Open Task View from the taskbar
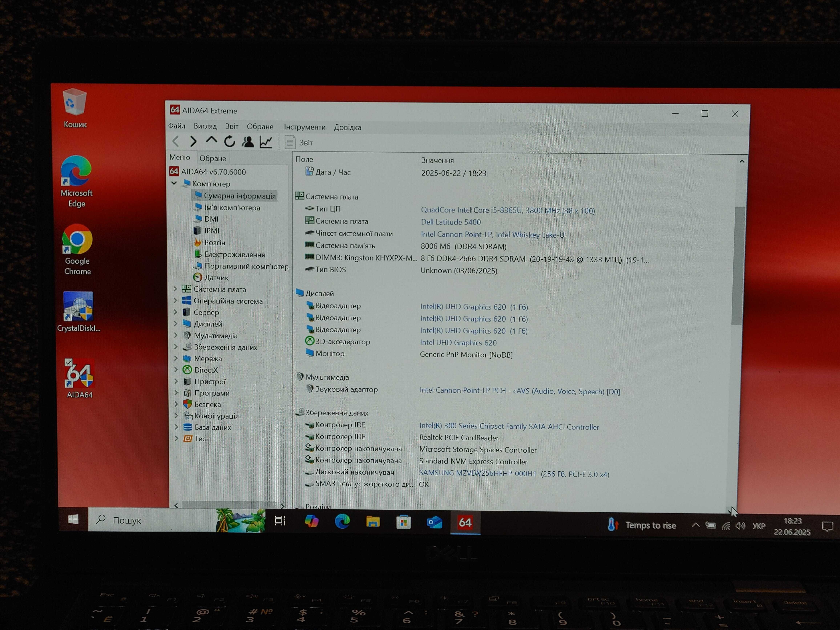This screenshot has height=630, width=840. click(x=280, y=521)
